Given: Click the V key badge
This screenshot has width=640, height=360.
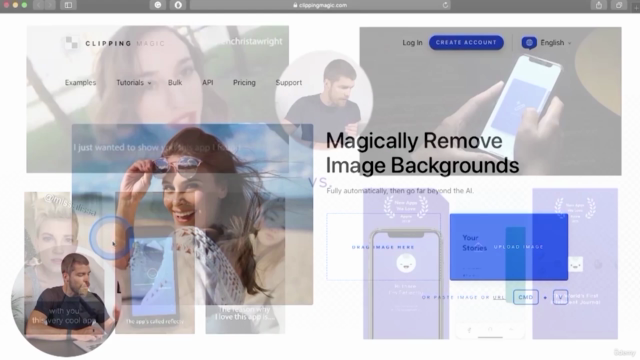Looking at the screenshot, I should click(x=560, y=297).
